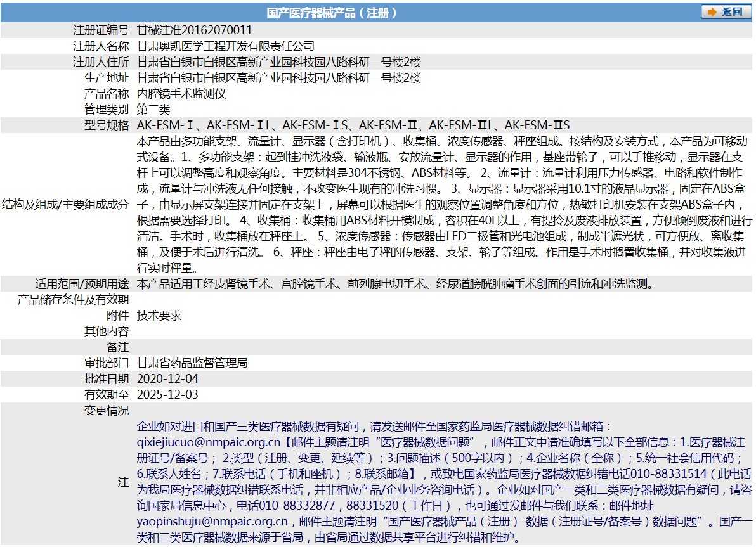Click the model spec line starting AK-ESM-Ⅰ

(353, 125)
